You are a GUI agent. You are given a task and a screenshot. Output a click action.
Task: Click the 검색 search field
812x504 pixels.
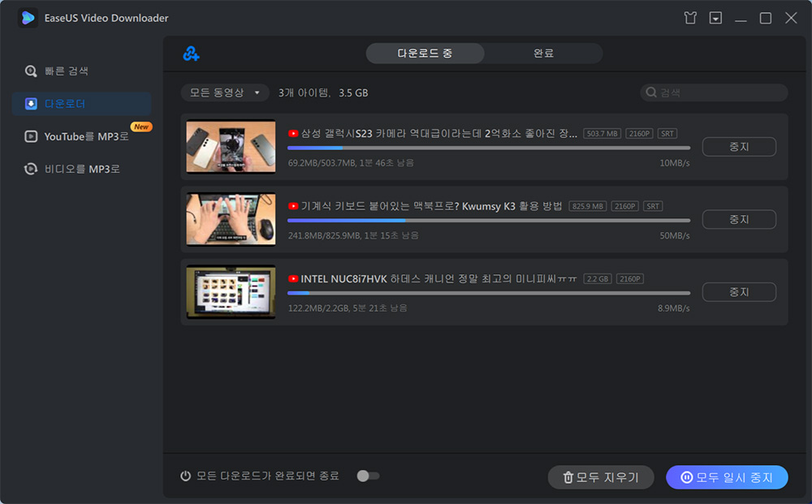pos(714,93)
